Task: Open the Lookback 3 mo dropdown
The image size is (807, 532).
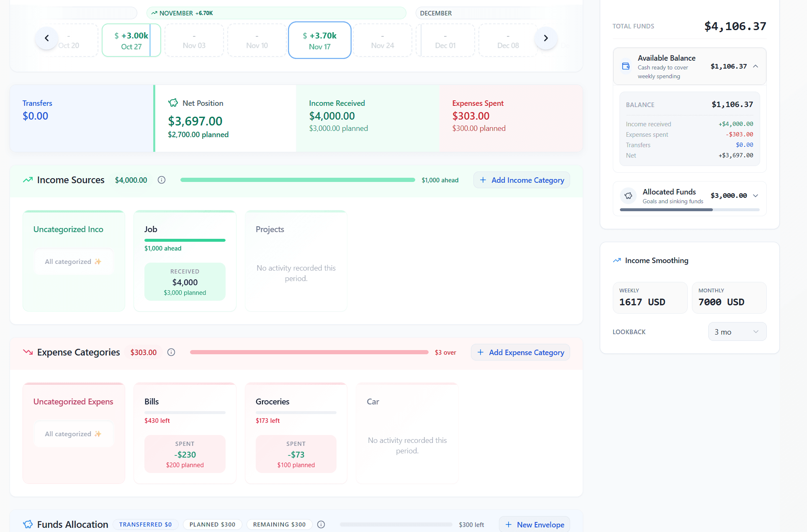Action: tap(737, 331)
